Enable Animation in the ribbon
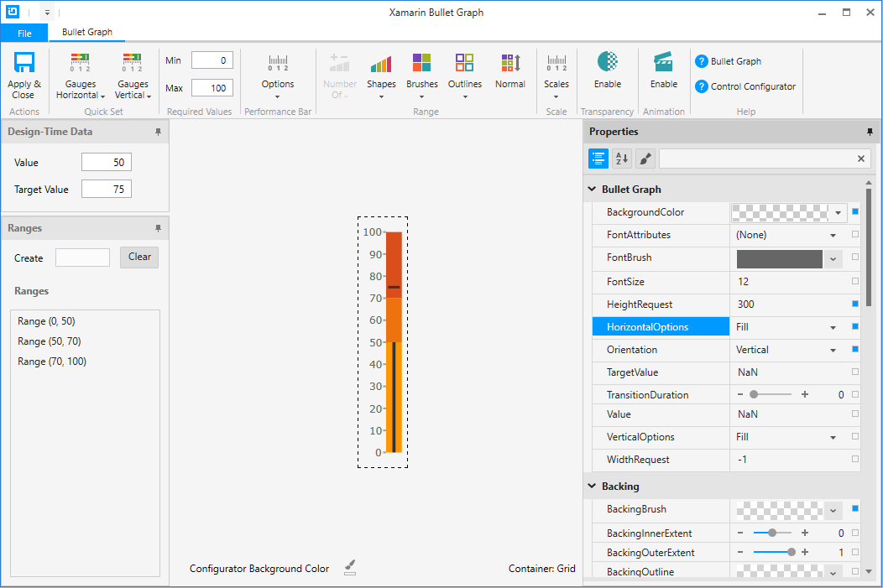 point(664,70)
